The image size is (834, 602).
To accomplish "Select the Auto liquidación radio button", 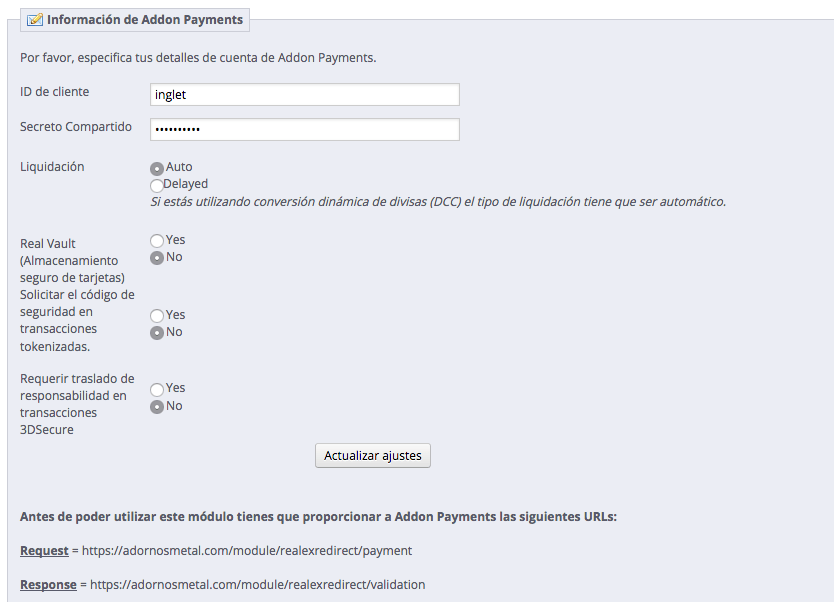I will [156, 169].
